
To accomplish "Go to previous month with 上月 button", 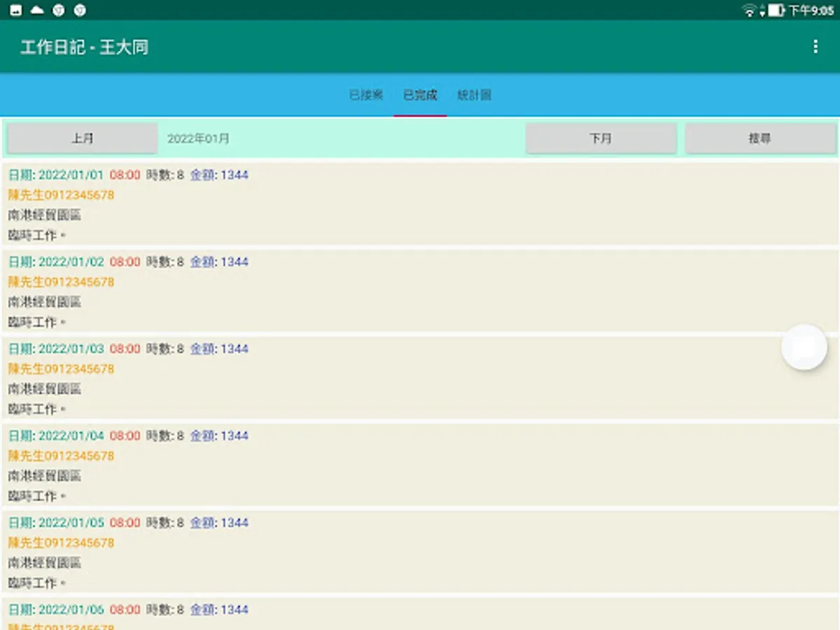I will coord(83,139).
